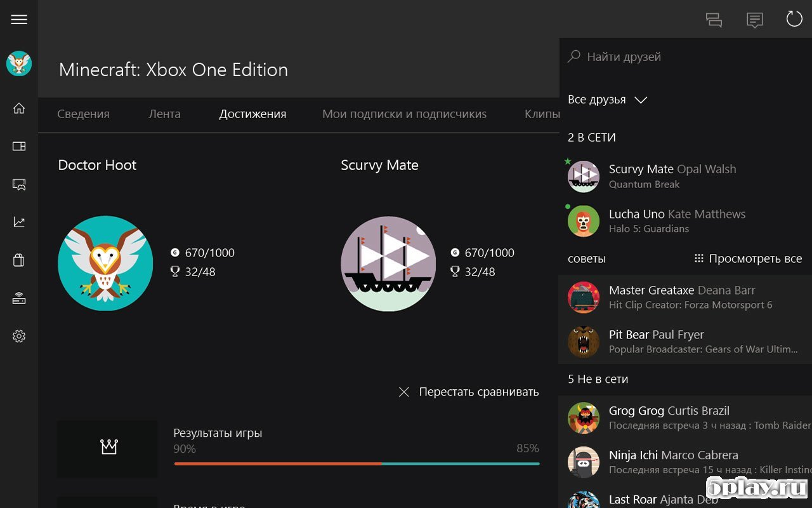Click the refresh circular arrow icon
This screenshot has width=812, height=508.
tap(794, 19)
